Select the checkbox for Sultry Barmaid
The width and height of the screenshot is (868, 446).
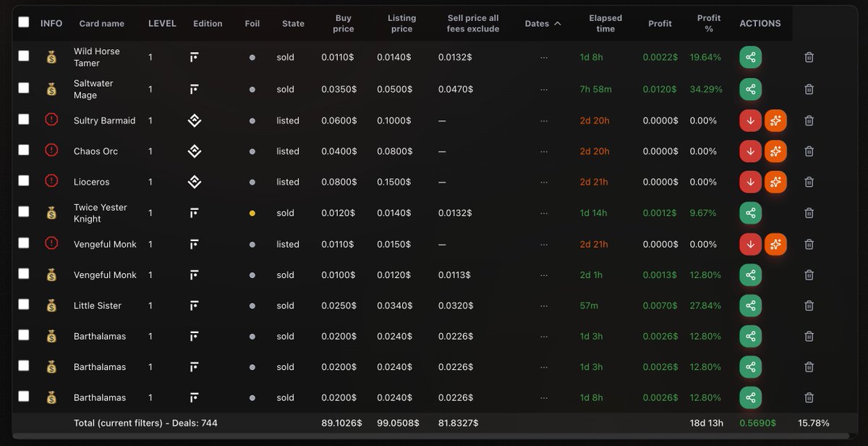coord(23,120)
